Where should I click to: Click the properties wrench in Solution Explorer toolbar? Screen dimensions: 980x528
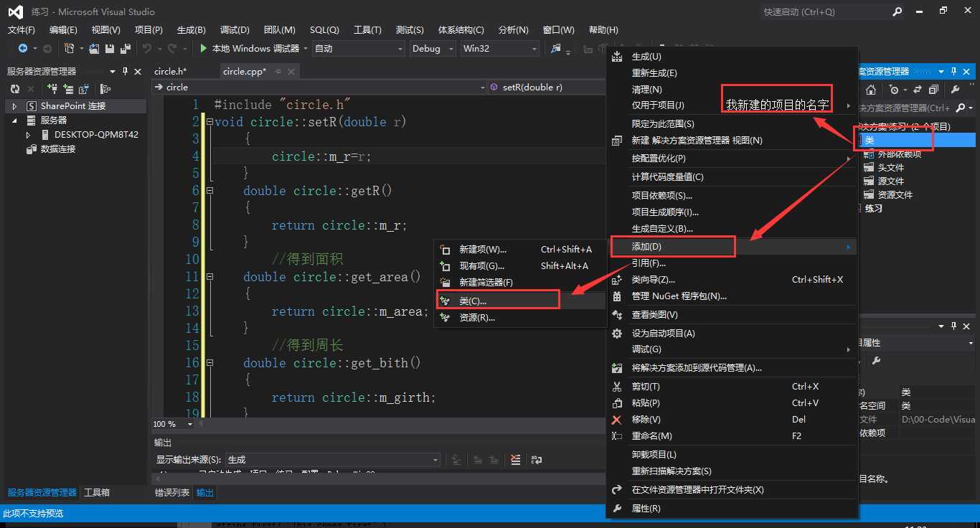click(x=956, y=90)
